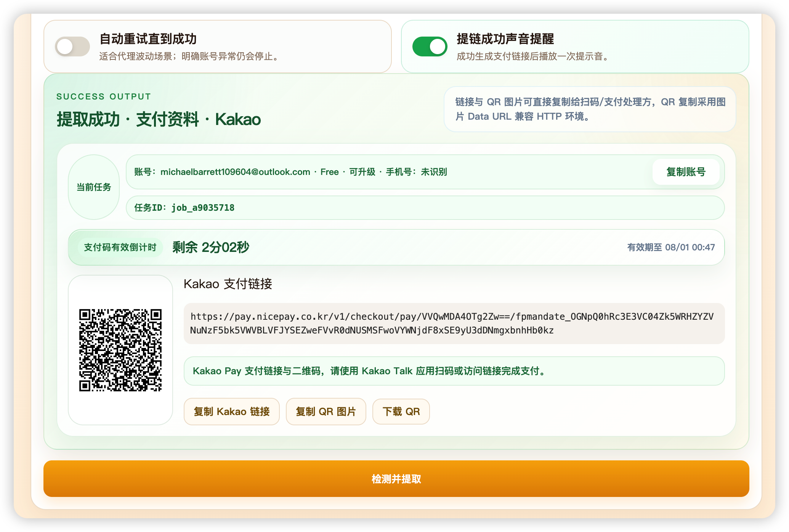Viewport: 789px width, 532px height.
Task: Click the 提链成功声音提醒 heading text
Action: (x=505, y=39)
